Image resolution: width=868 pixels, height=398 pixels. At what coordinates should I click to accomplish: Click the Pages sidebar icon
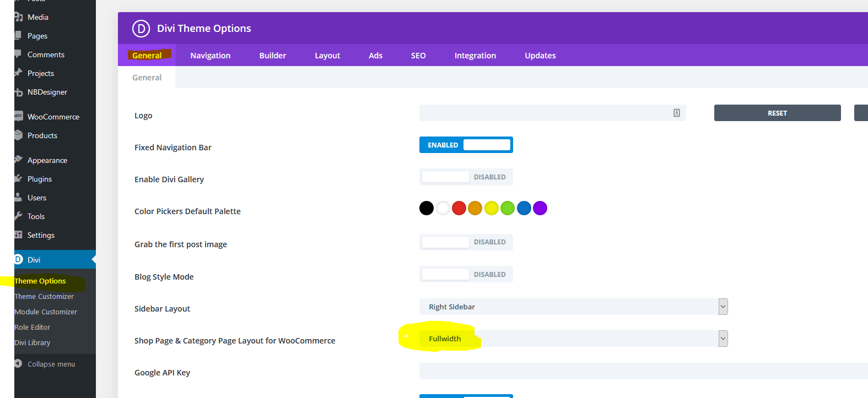point(18,36)
